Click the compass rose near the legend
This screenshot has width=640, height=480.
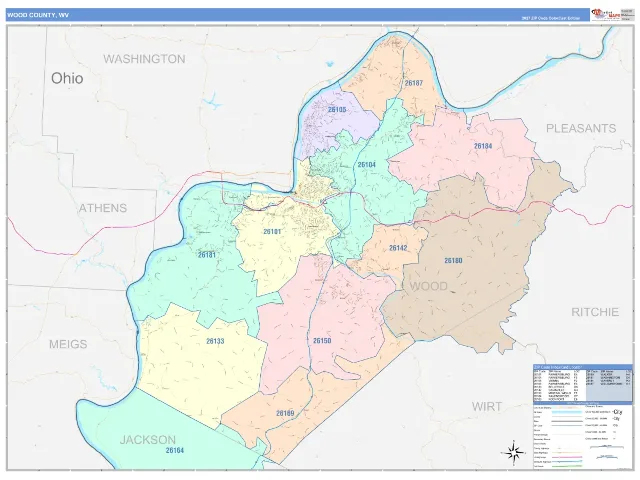coord(514,452)
